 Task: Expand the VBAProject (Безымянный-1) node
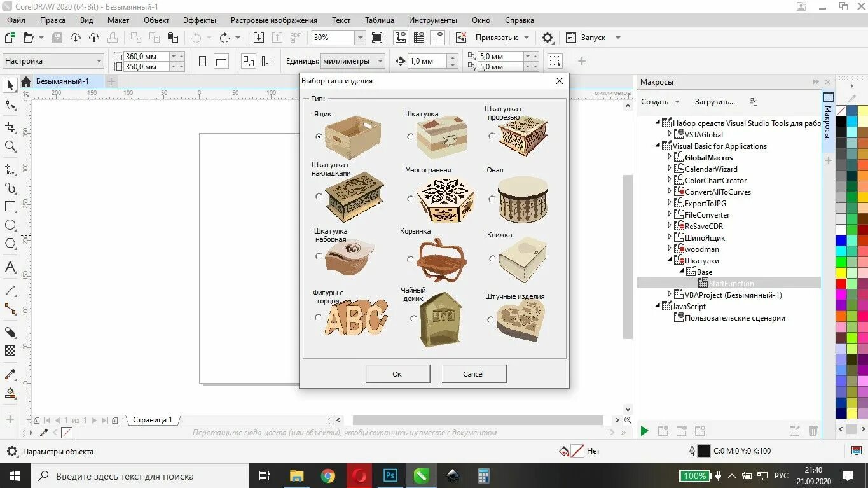click(669, 295)
